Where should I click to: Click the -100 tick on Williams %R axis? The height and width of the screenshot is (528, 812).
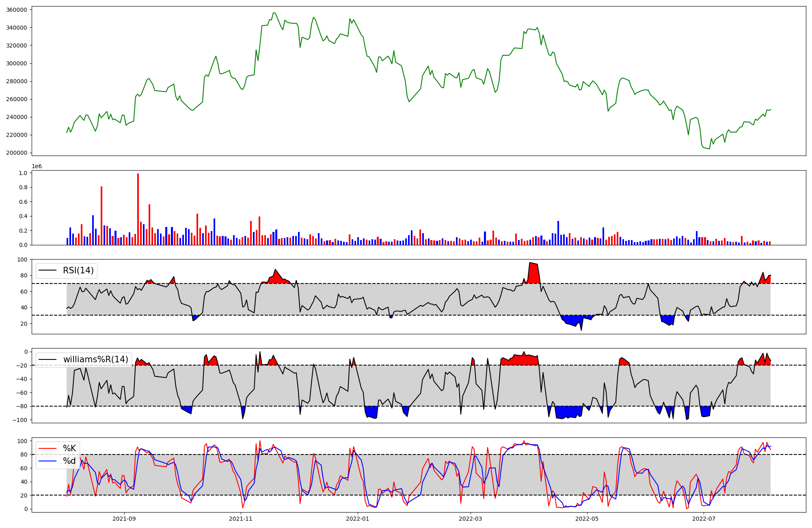(19, 420)
